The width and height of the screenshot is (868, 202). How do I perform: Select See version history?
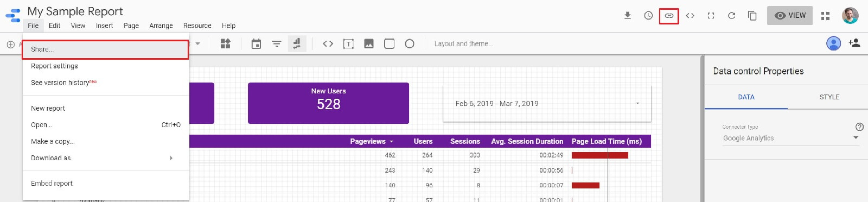[106, 83]
